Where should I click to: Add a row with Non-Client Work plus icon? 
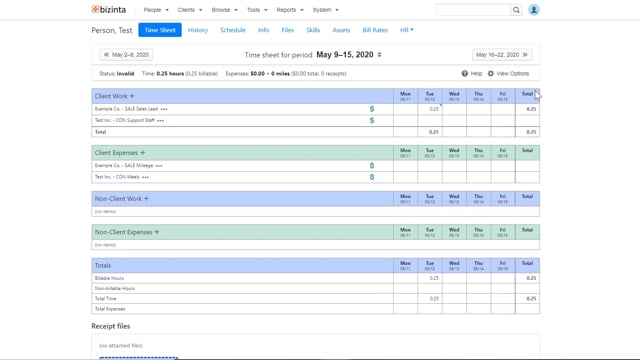(x=146, y=198)
